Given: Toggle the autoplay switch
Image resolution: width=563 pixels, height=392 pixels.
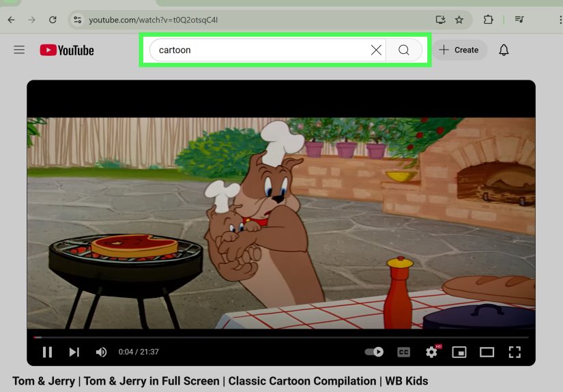Looking at the screenshot, I should pos(374,352).
